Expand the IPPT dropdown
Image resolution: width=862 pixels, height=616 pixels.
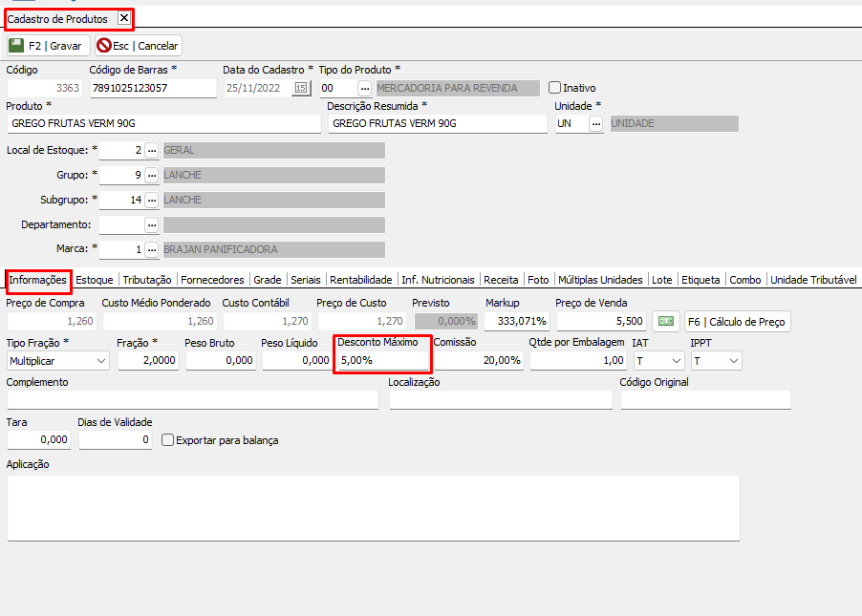(x=733, y=361)
